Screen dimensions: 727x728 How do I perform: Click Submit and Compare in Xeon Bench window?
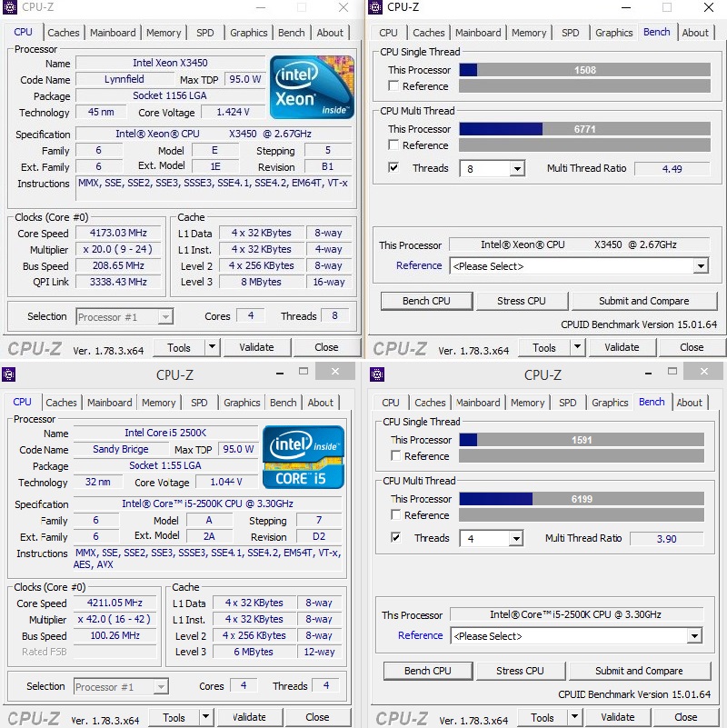click(644, 301)
